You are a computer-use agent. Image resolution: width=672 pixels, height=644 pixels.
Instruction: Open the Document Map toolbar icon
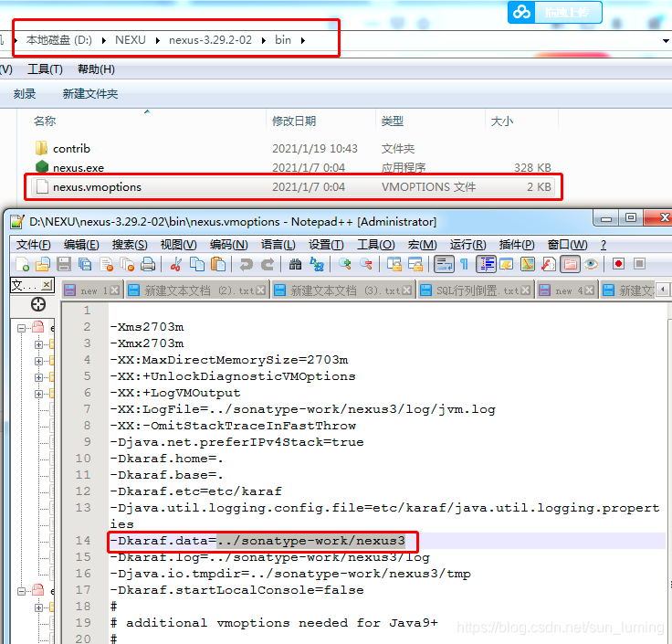(x=528, y=264)
